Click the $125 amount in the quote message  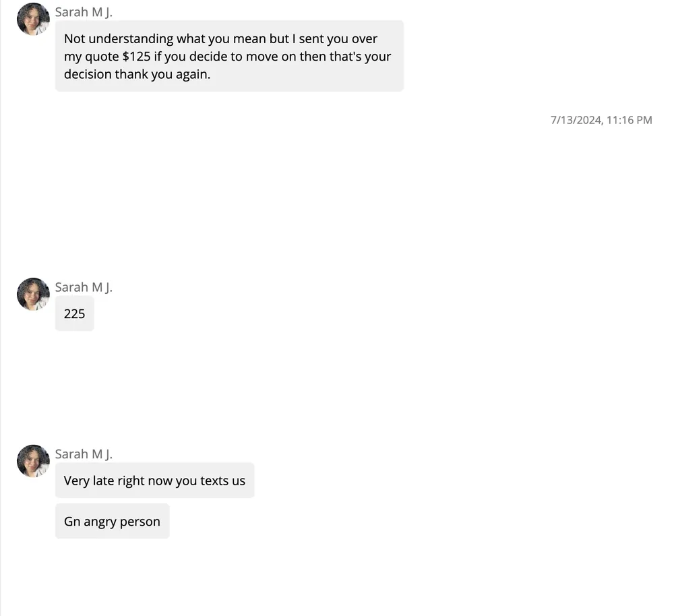click(x=136, y=57)
